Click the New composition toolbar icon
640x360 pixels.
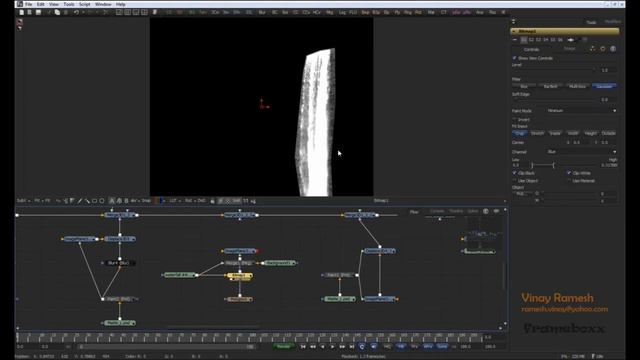(x=22, y=12)
